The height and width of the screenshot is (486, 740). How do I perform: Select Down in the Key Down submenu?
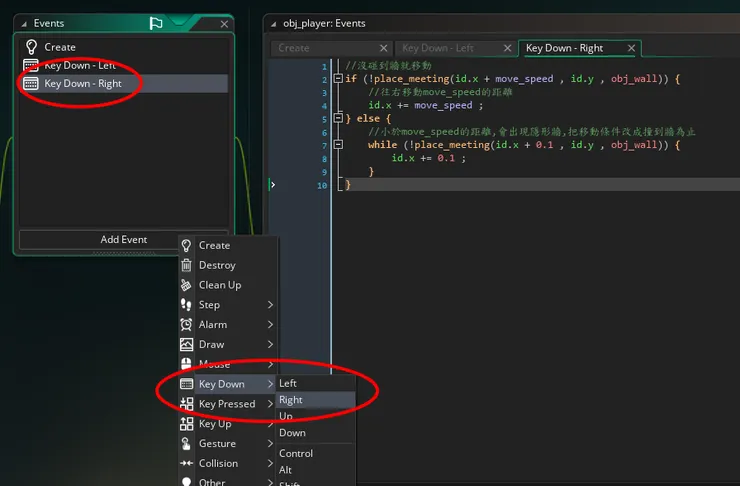coord(315,433)
